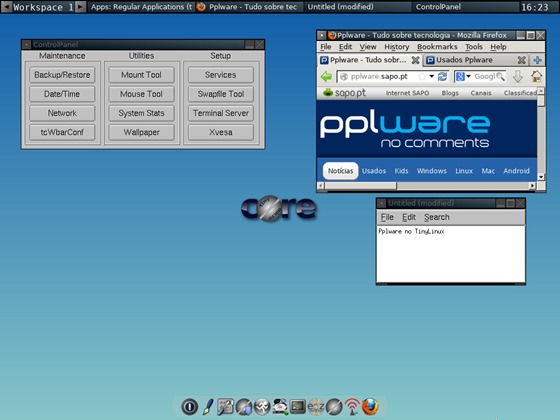Image resolution: width=560 pixels, height=420 pixels.
Task: Show System Stats in ControlPanel
Action: [x=141, y=113]
